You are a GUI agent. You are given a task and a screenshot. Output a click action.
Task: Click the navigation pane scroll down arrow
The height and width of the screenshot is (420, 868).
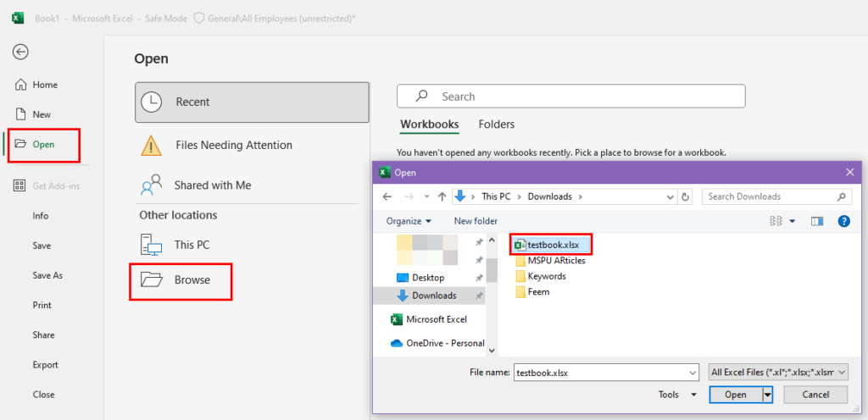[x=492, y=350]
